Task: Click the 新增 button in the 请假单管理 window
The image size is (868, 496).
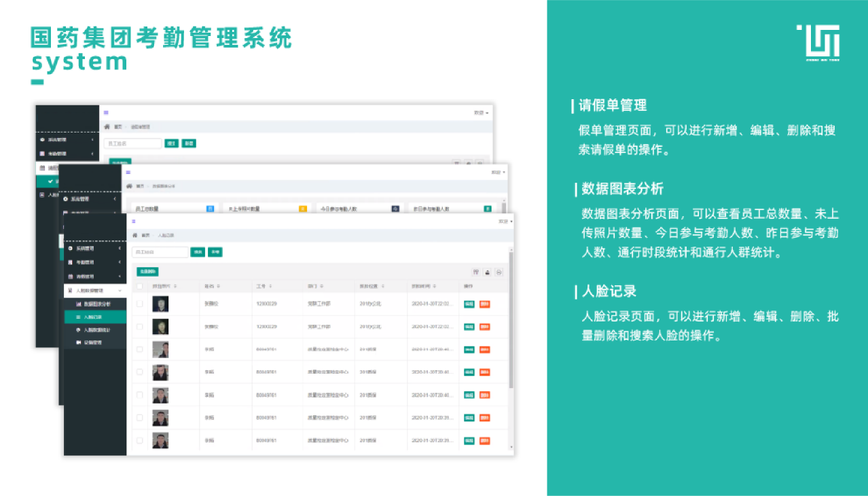Action: coord(189,143)
